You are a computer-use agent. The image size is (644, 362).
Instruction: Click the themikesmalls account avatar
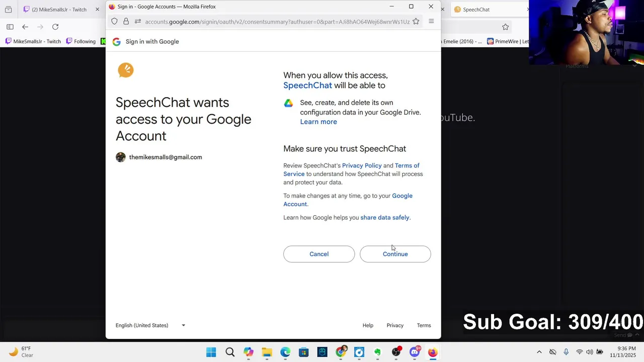coord(121,157)
